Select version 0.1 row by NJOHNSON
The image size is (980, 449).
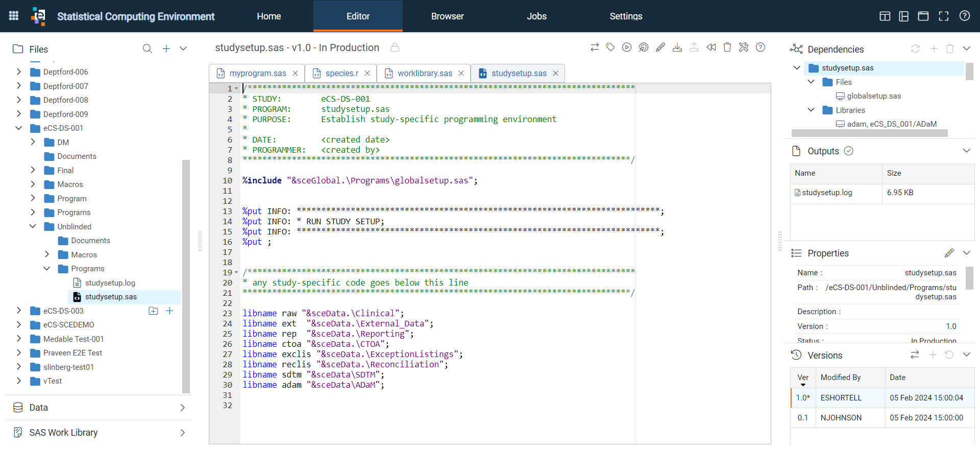[882, 418]
